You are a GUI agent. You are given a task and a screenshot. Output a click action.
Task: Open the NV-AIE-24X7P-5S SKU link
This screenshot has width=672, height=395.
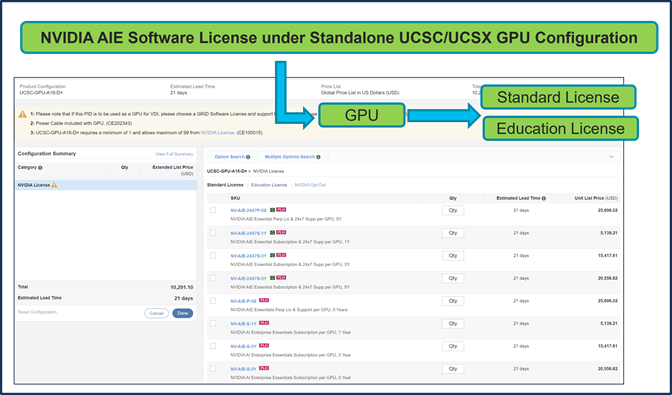(249, 211)
